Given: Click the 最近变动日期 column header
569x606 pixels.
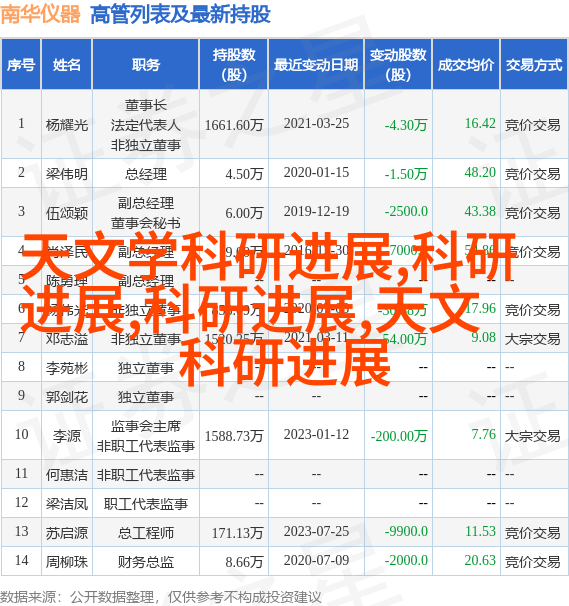Looking at the screenshot, I should 316,65.
